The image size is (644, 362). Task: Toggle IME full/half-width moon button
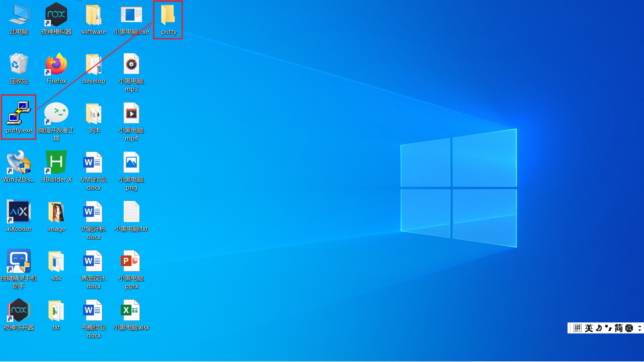(599, 328)
